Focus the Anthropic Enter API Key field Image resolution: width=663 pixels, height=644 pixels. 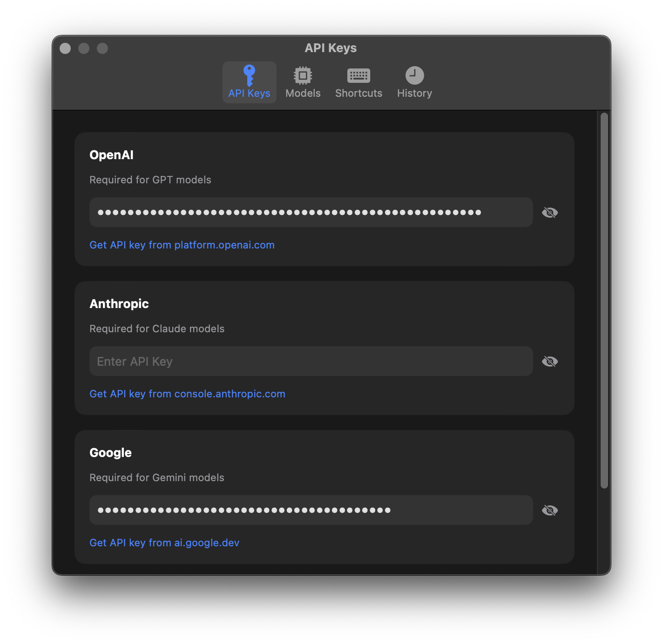pyautogui.click(x=311, y=361)
